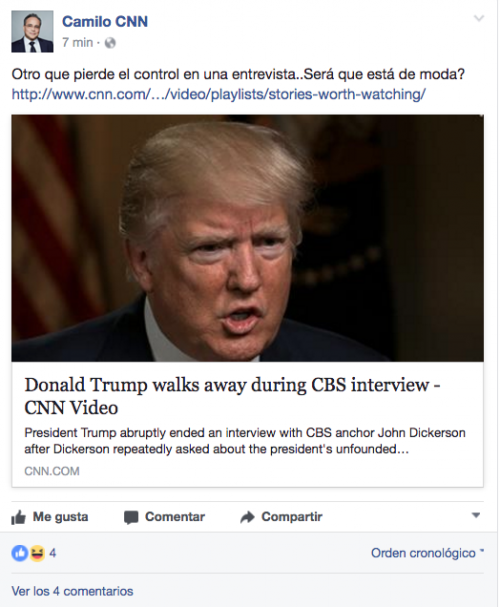
Task: Click the CNN.COM source label
Action: (52, 471)
